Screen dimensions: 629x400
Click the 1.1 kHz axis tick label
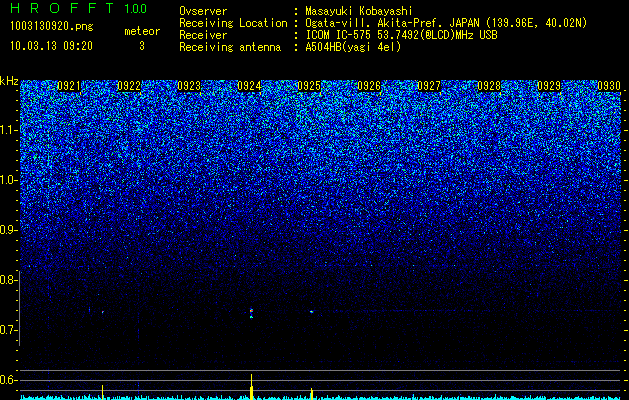coord(8,130)
